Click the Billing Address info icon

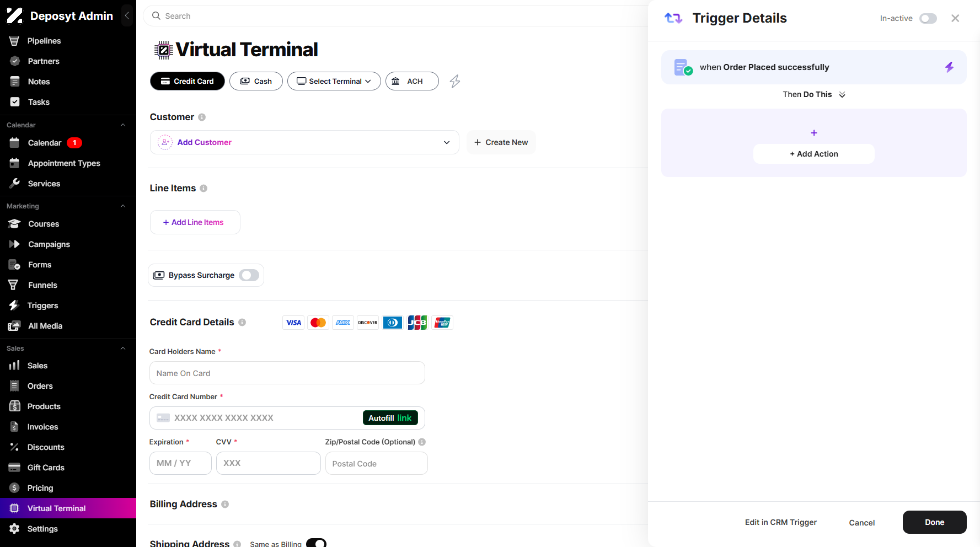[225, 504]
